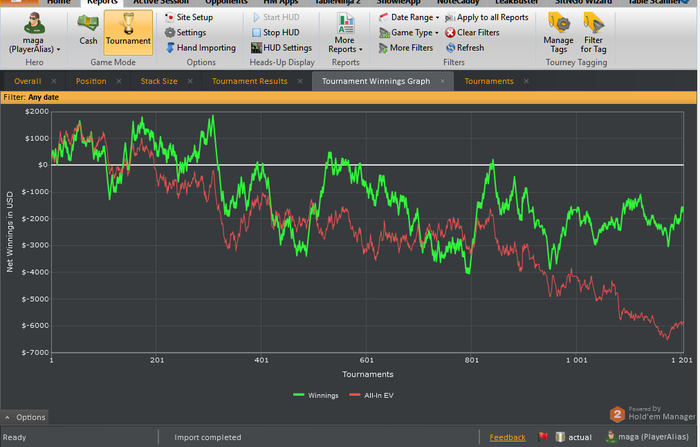
Task: Expand More Reports menu
Action: (x=345, y=34)
